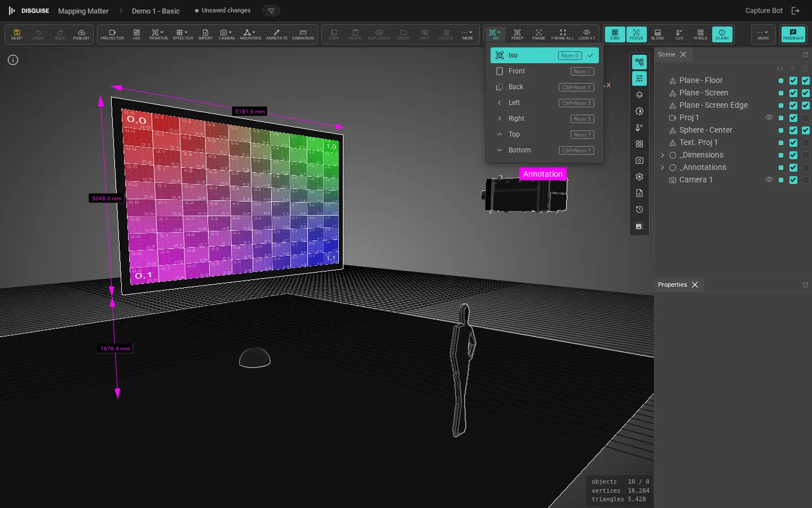Toggle Lux view
This screenshot has height=508, width=812.
pos(679,34)
